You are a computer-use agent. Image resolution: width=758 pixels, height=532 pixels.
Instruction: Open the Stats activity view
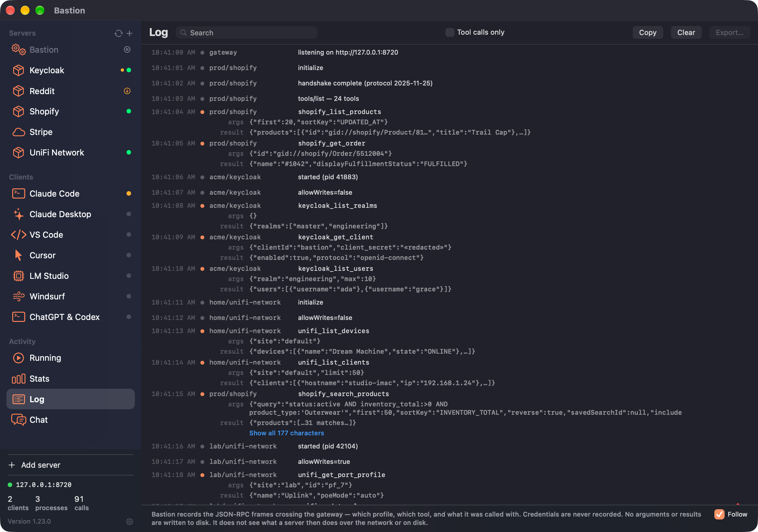[71, 379]
